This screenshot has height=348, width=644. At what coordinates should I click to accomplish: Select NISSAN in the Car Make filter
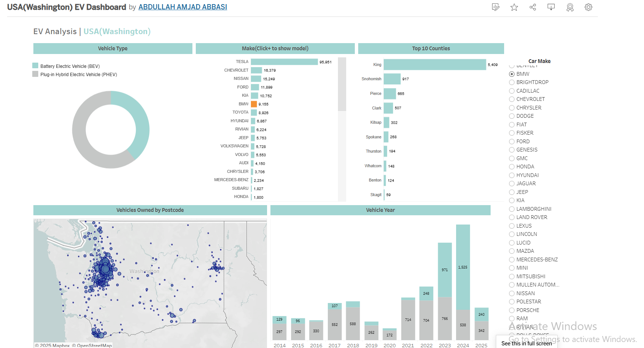(512, 293)
